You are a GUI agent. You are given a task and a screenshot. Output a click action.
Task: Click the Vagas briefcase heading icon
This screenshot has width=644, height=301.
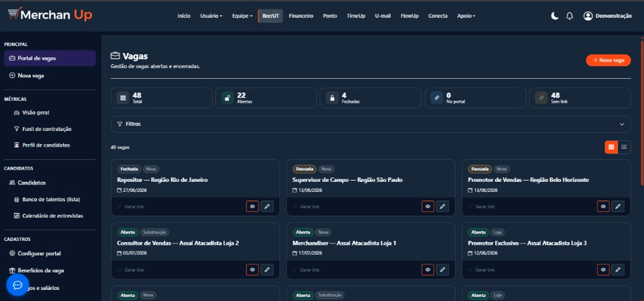coord(115,55)
